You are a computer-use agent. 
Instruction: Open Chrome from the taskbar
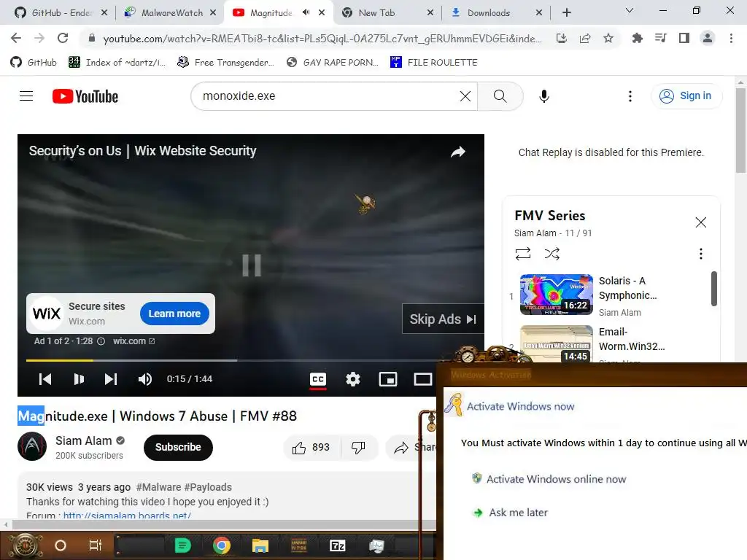(222, 545)
